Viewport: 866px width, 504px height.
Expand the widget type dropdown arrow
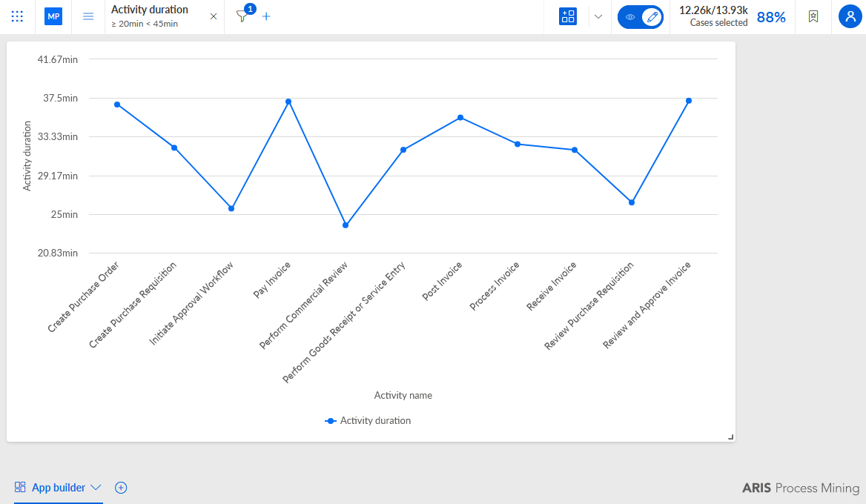tap(598, 16)
